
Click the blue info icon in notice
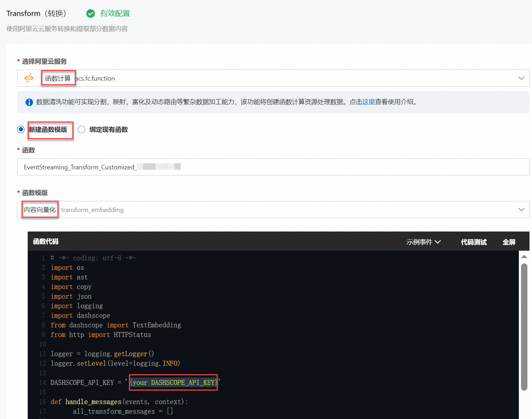tap(29, 102)
